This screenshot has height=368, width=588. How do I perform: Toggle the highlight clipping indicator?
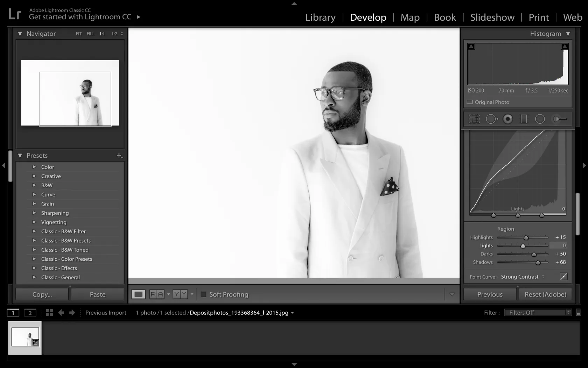pyautogui.click(x=564, y=46)
